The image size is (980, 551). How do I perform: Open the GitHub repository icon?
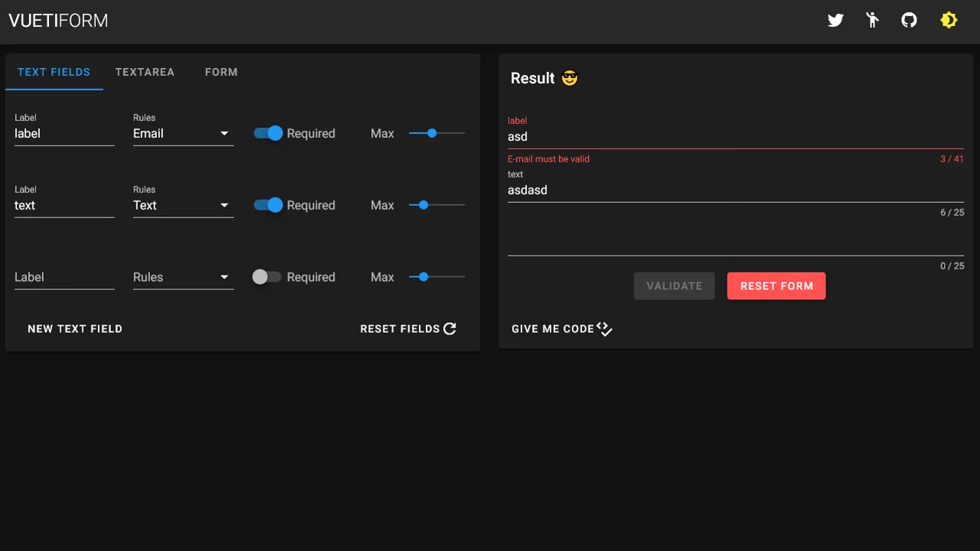pyautogui.click(x=909, y=21)
